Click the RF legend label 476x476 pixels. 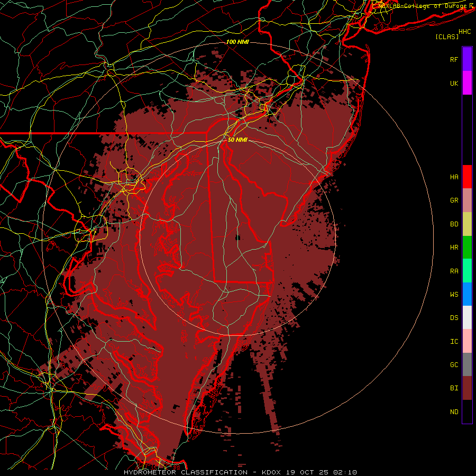click(x=454, y=59)
